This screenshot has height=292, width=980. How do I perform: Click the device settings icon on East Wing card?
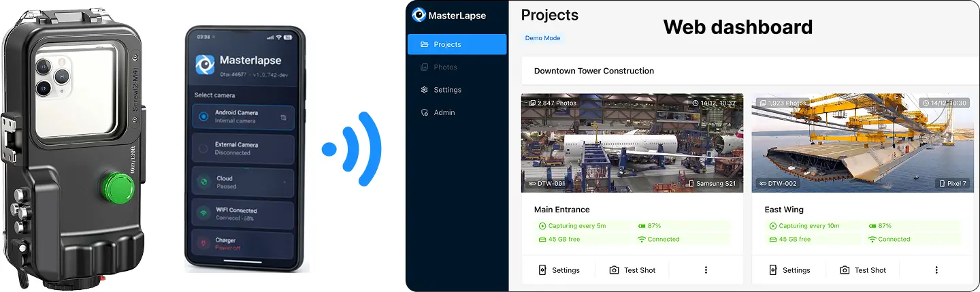pyautogui.click(x=772, y=270)
